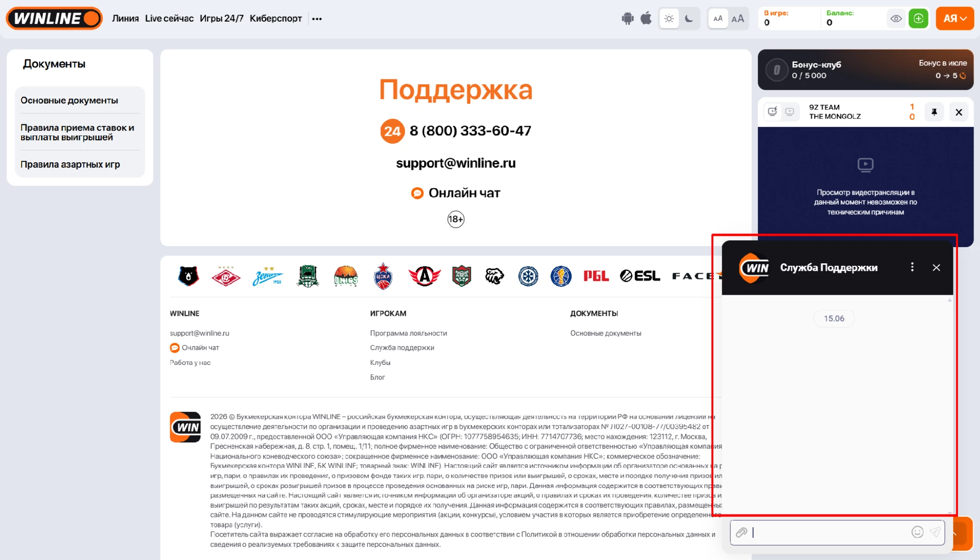
Task: Click the send message arrow icon
Action: coord(935,532)
